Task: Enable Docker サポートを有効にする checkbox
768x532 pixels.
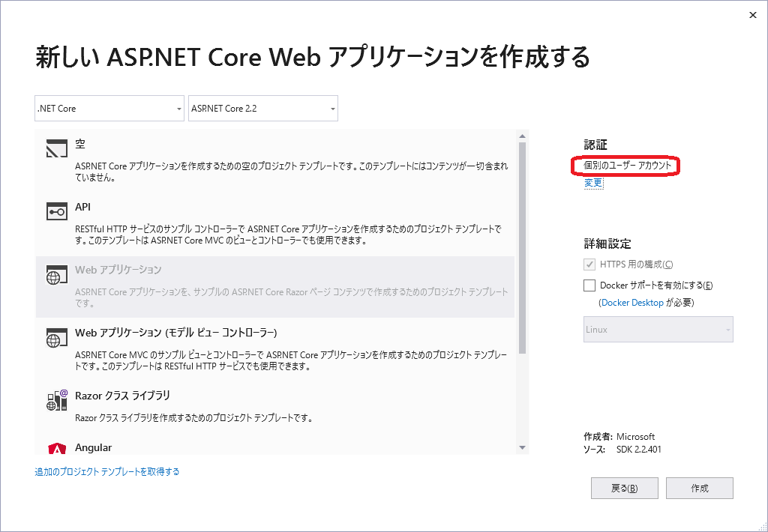Action: pyautogui.click(x=589, y=285)
